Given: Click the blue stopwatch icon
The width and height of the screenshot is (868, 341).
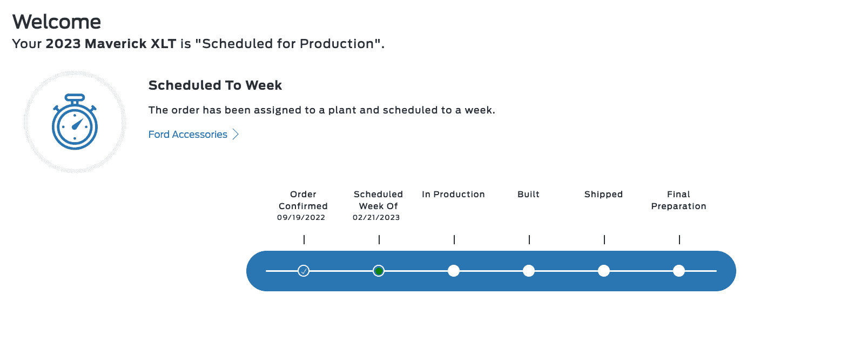Looking at the screenshot, I should (75, 122).
